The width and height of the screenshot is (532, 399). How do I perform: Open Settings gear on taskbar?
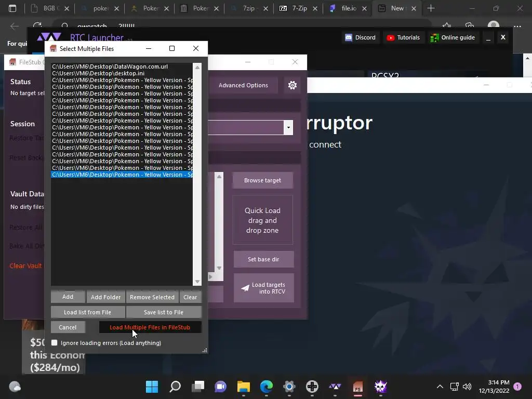click(289, 387)
